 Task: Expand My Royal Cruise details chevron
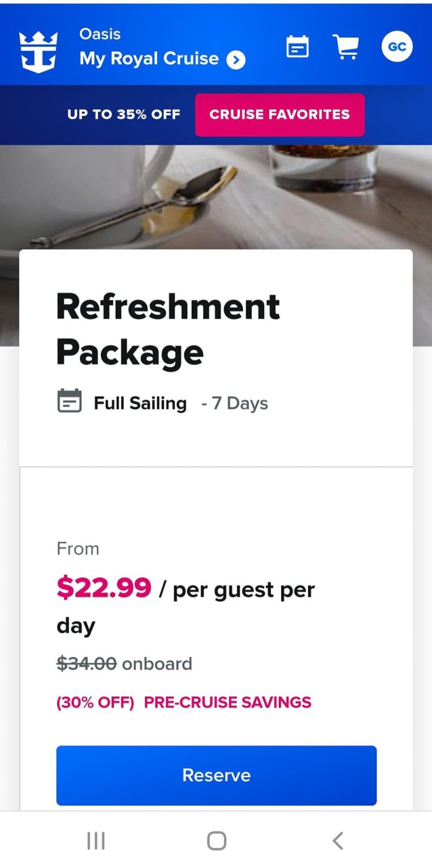tap(236, 59)
